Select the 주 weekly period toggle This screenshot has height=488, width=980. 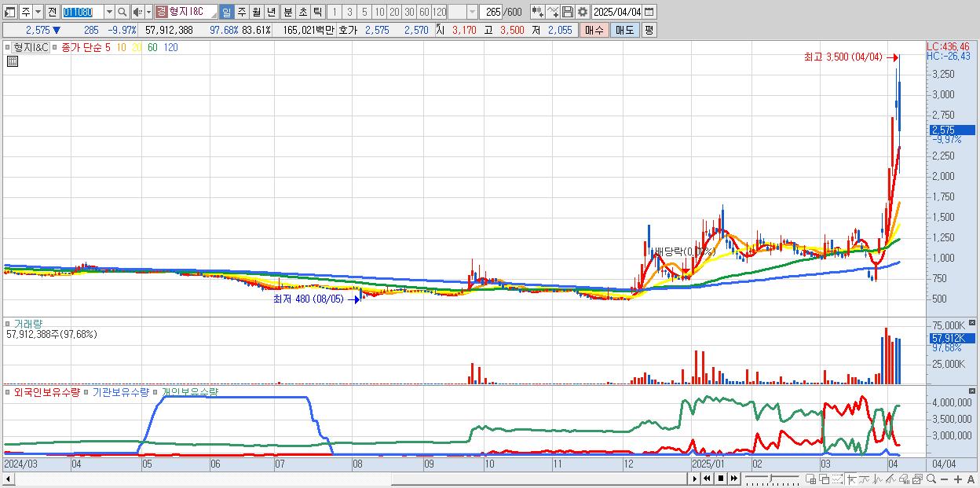pos(241,12)
